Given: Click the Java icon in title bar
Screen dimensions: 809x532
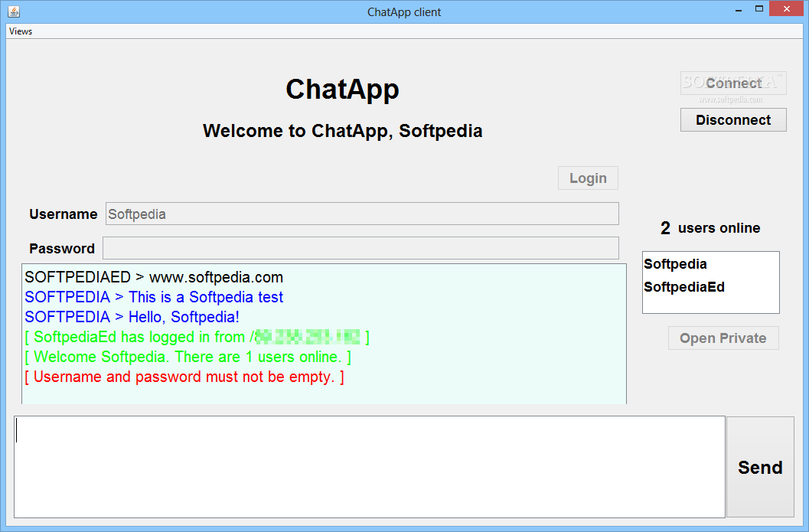Looking at the screenshot, I should pos(14,11).
